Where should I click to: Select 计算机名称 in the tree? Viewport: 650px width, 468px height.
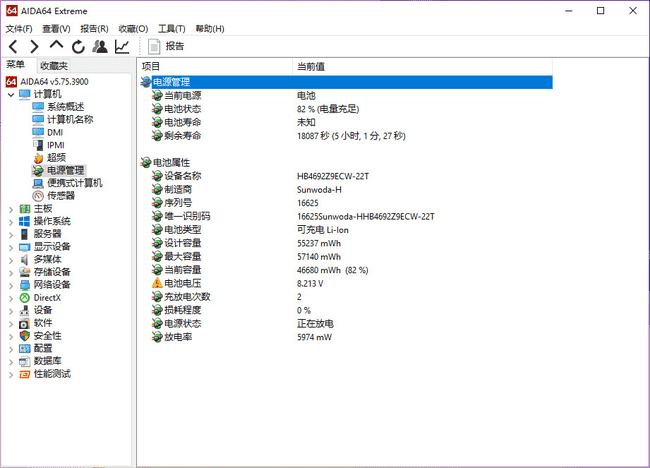click(x=70, y=120)
